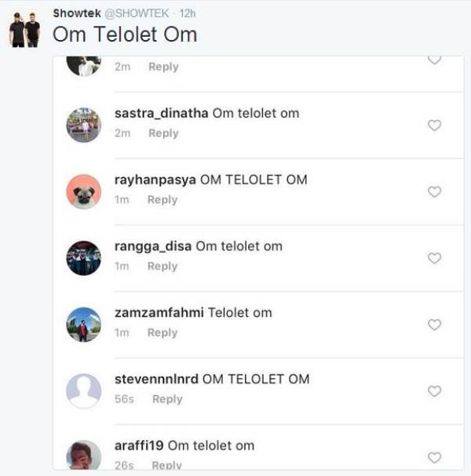Viewport: 471px width, 476px height.
Task: Open rangga_disa's profile picture
Action: (84, 258)
